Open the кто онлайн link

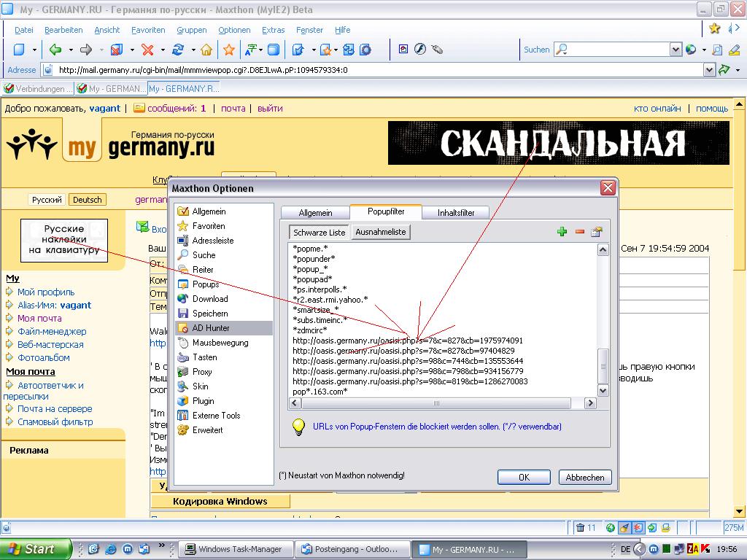[x=657, y=109]
